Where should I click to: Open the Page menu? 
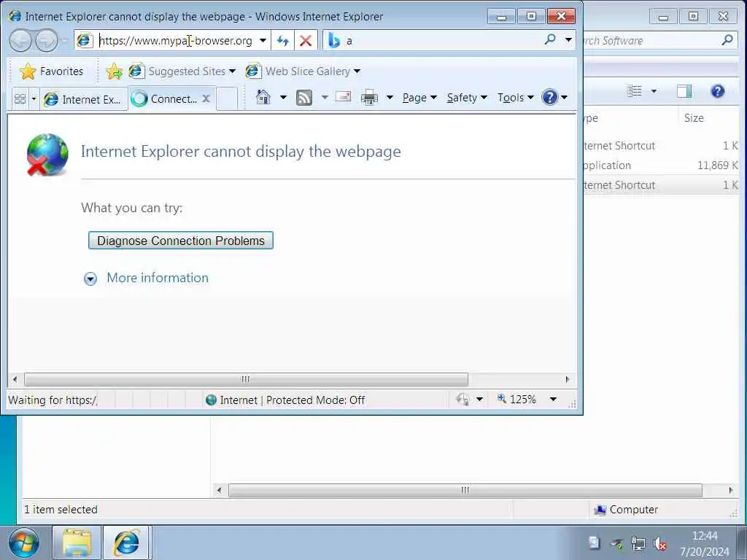[x=419, y=98]
